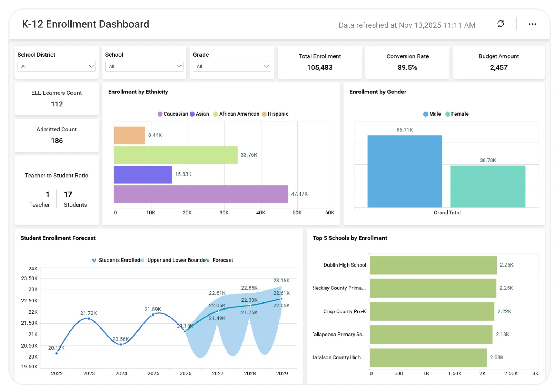Toggle the African American legend marker
Image resolution: width=559 pixels, height=392 pixels.
(x=216, y=114)
